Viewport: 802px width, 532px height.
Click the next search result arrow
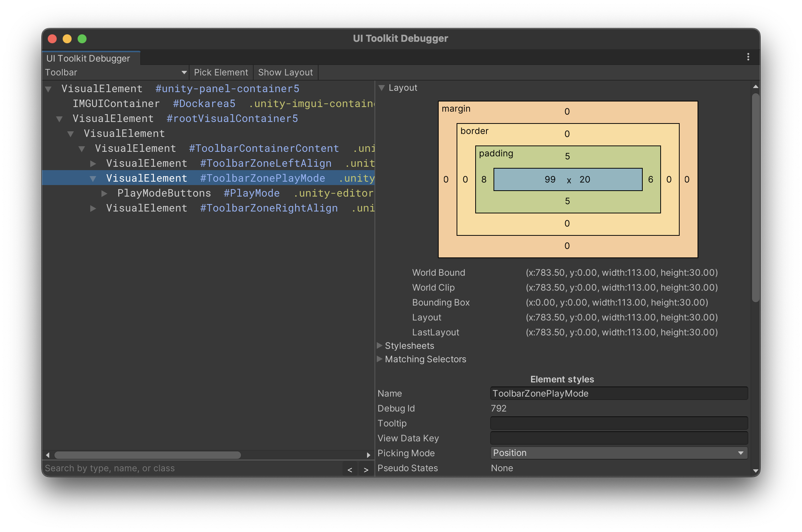[366, 470]
